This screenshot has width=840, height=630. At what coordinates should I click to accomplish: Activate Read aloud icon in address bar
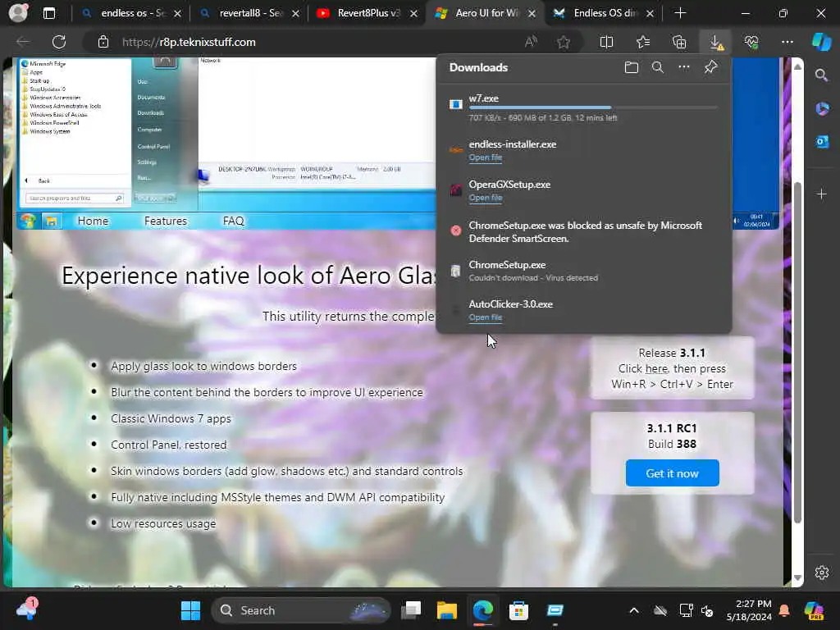pos(531,42)
